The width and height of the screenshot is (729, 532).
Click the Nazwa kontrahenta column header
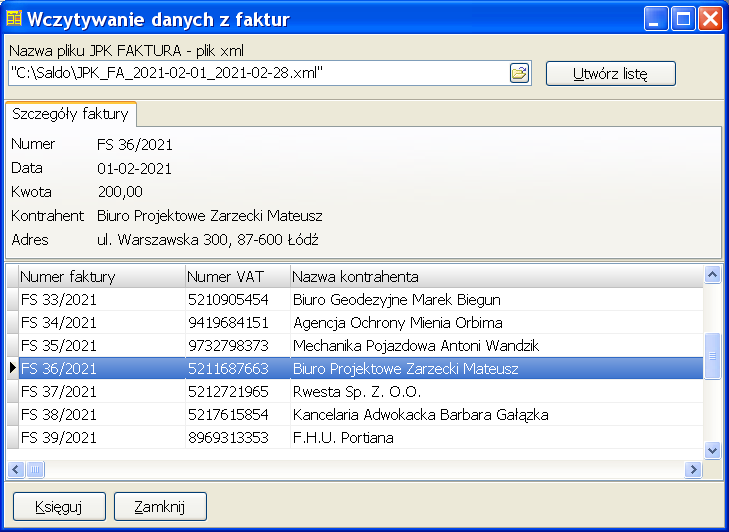(x=495, y=276)
